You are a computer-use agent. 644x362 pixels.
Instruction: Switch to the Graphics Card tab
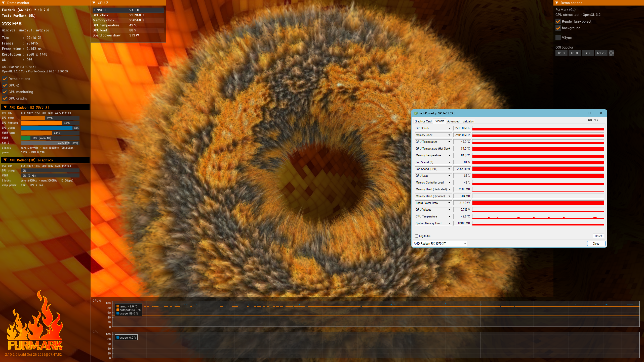click(x=423, y=121)
